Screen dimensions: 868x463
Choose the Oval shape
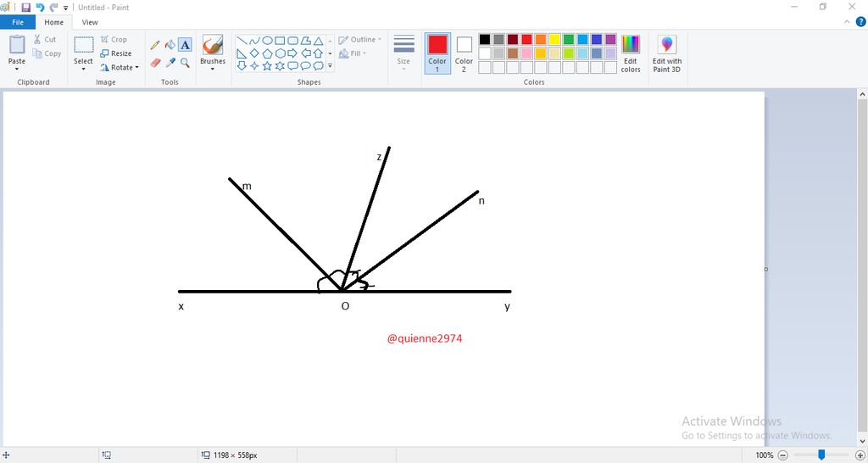click(267, 41)
